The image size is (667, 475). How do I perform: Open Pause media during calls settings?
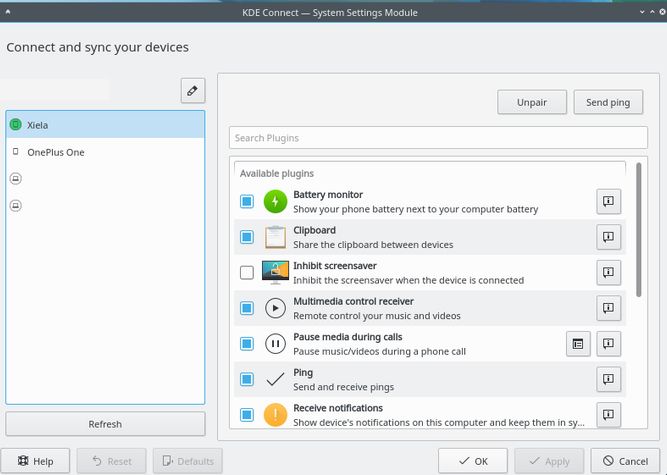click(x=578, y=344)
